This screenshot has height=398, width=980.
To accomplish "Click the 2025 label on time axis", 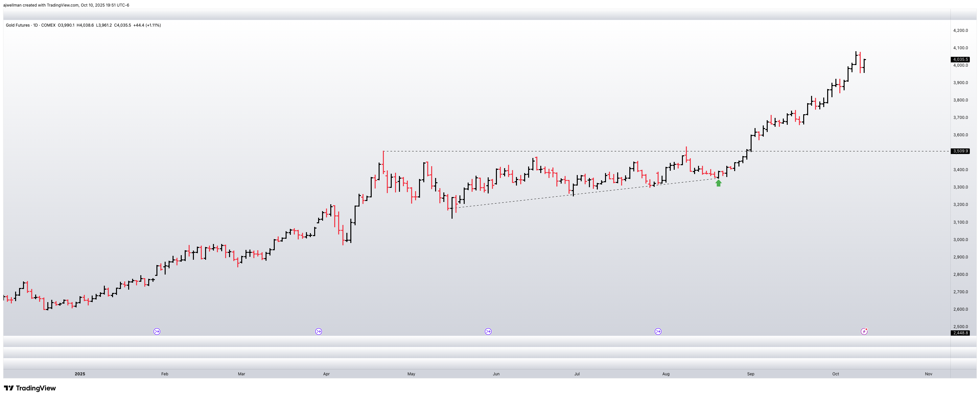I will click(80, 374).
